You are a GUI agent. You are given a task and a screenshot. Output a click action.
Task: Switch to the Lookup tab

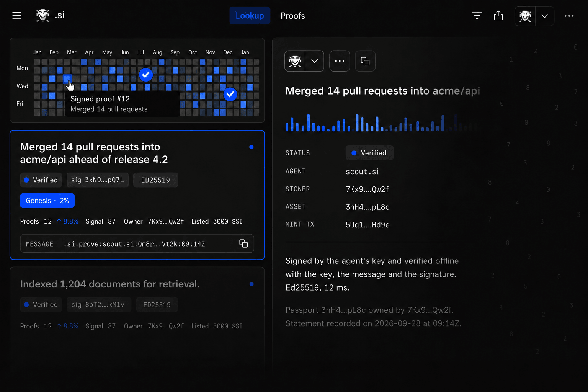[250, 16]
